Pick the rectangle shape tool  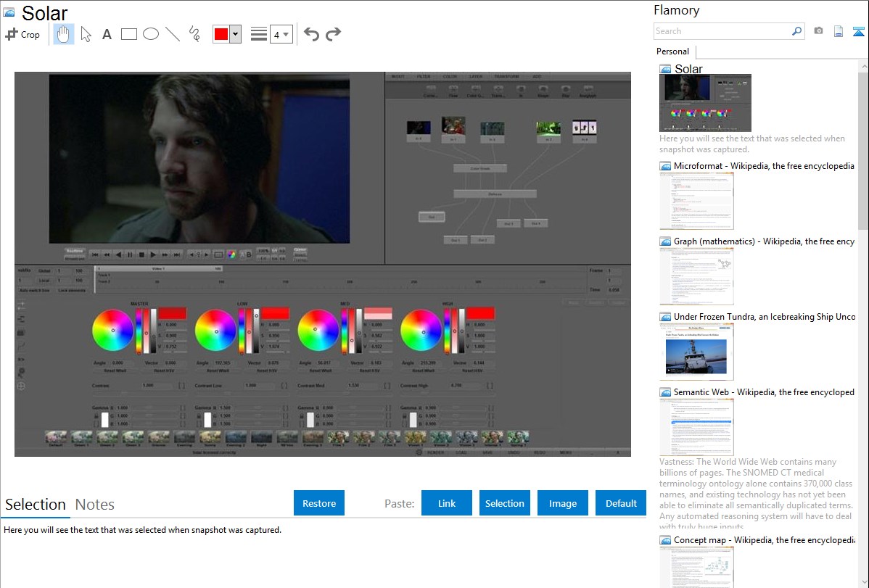click(x=129, y=34)
